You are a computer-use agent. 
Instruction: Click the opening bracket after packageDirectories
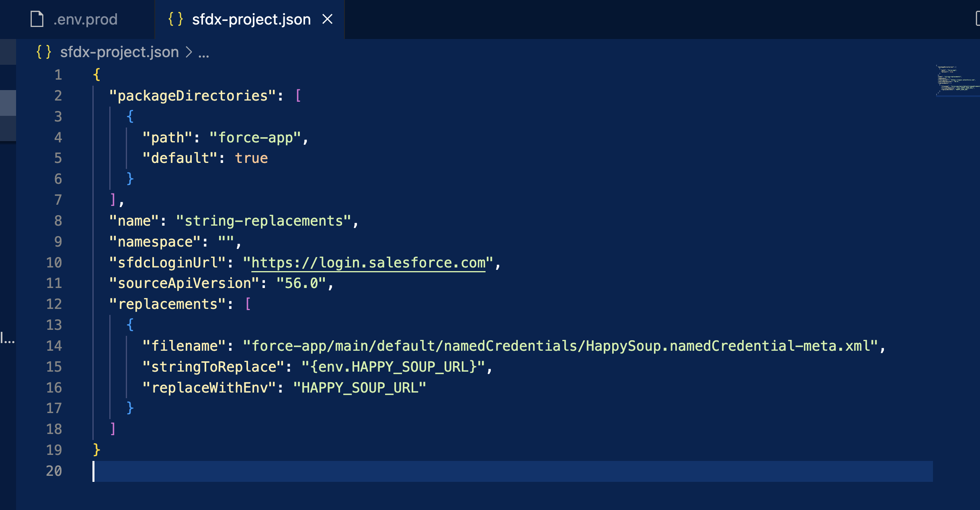point(298,96)
